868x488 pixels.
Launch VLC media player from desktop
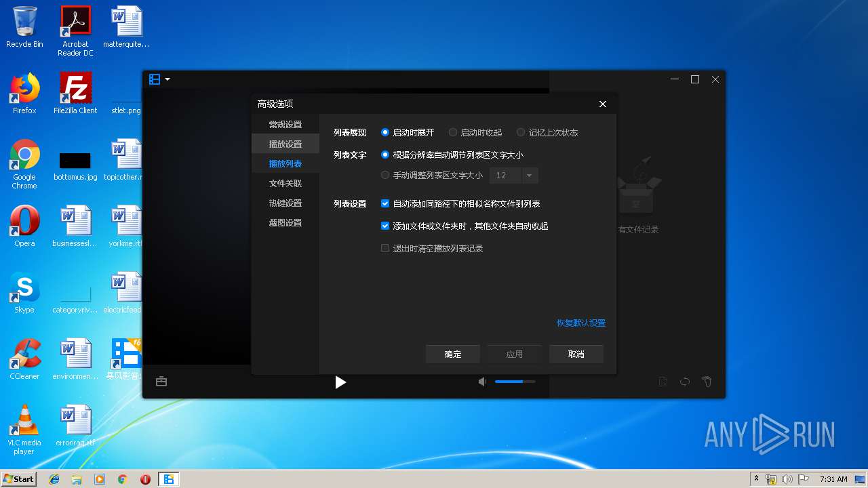(x=24, y=430)
